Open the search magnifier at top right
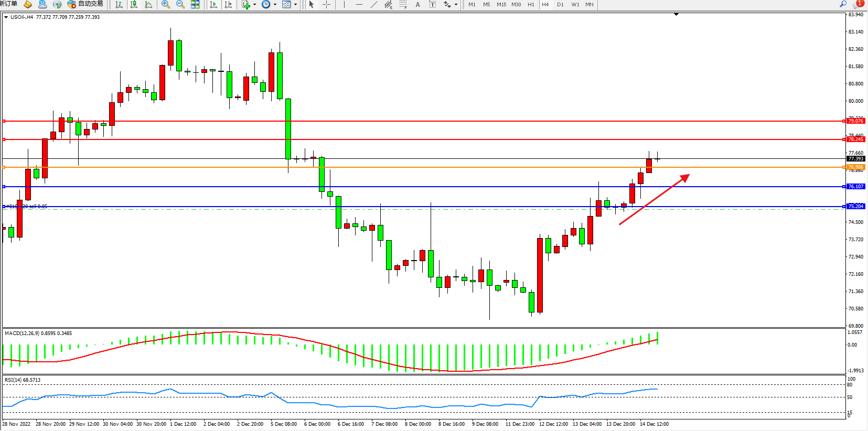 click(x=843, y=4)
